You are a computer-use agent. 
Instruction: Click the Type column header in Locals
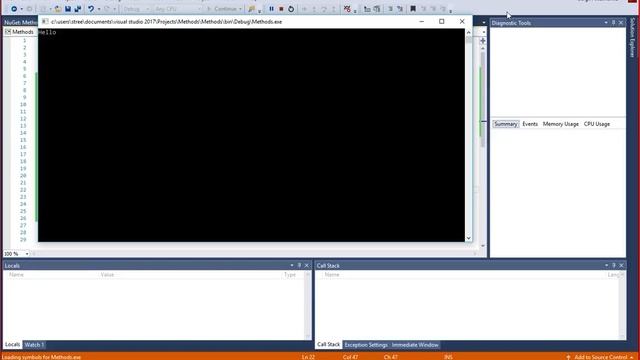point(290,275)
